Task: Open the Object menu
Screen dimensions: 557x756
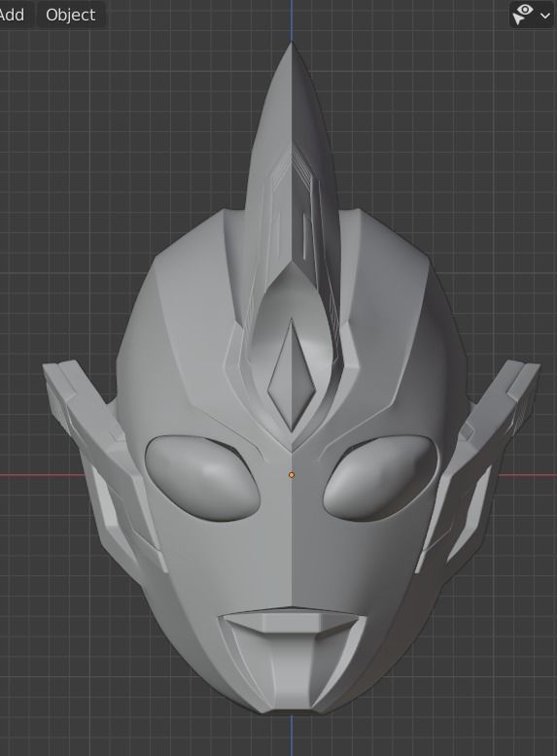Action: click(x=71, y=15)
